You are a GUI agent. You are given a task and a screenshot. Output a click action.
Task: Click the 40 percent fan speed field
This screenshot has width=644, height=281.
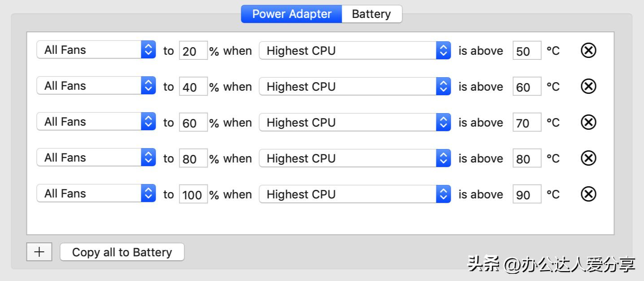[193, 87]
